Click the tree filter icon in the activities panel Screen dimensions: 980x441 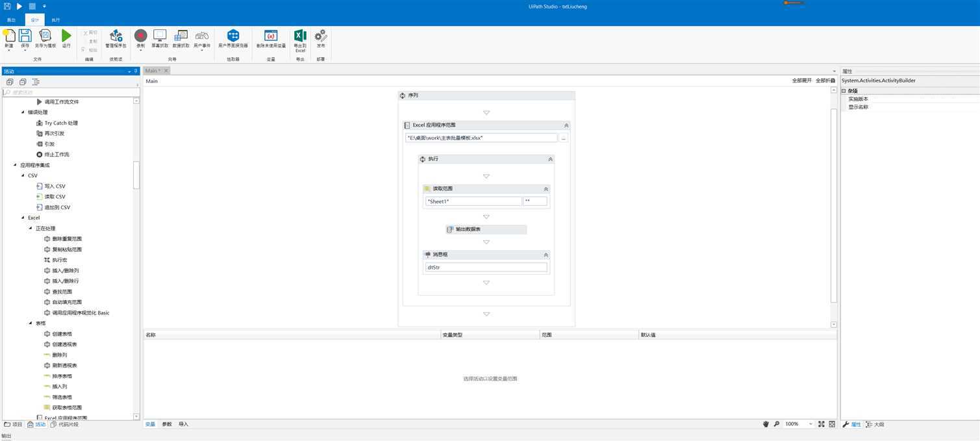(36, 82)
